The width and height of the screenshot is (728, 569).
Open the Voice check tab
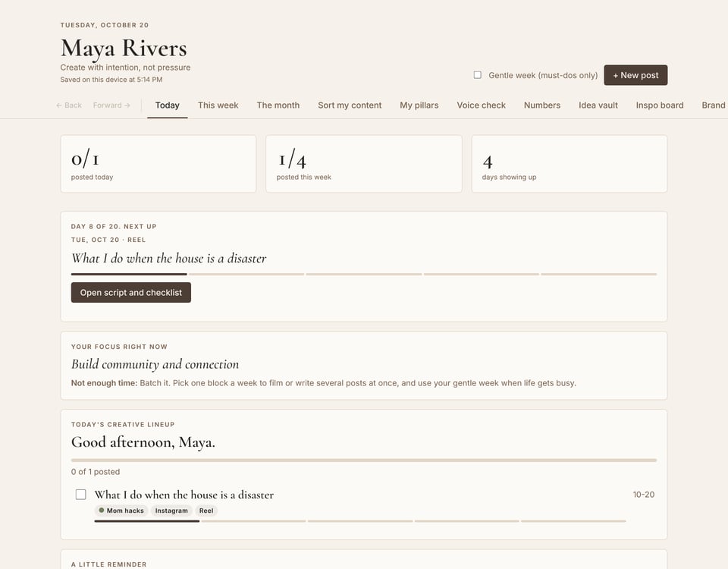click(x=481, y=105)
